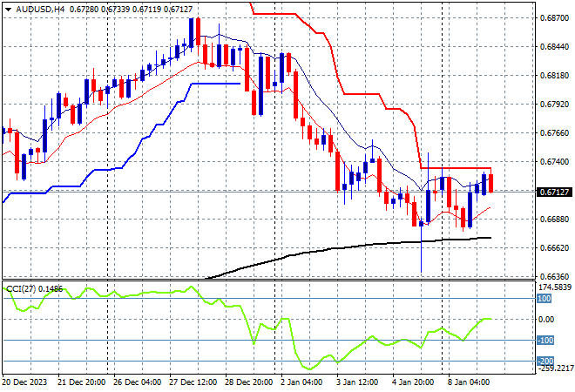Click the chart menu triangle beside AUDUSD
575x392 pixels.
pyautogui.click(x=8, y=8)
